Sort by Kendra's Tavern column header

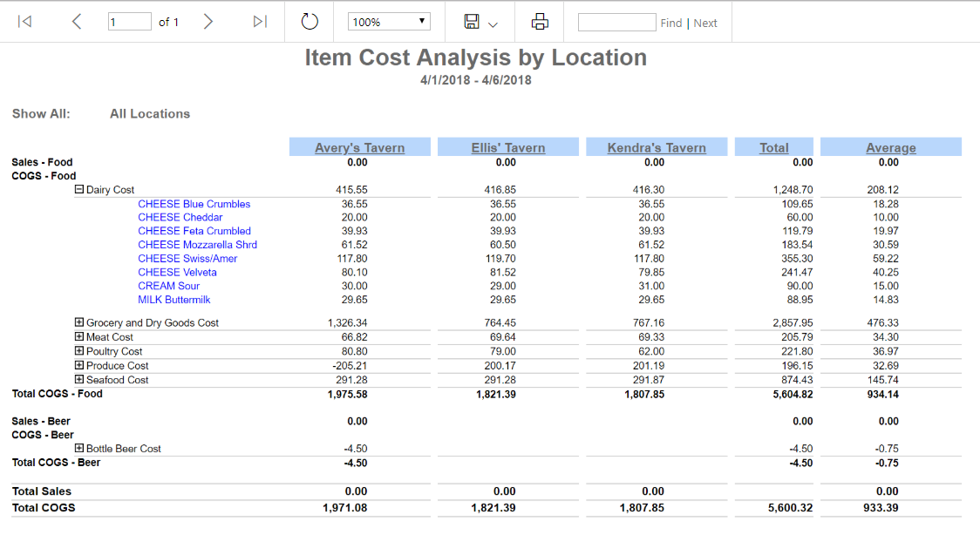[x=657, y=148]
